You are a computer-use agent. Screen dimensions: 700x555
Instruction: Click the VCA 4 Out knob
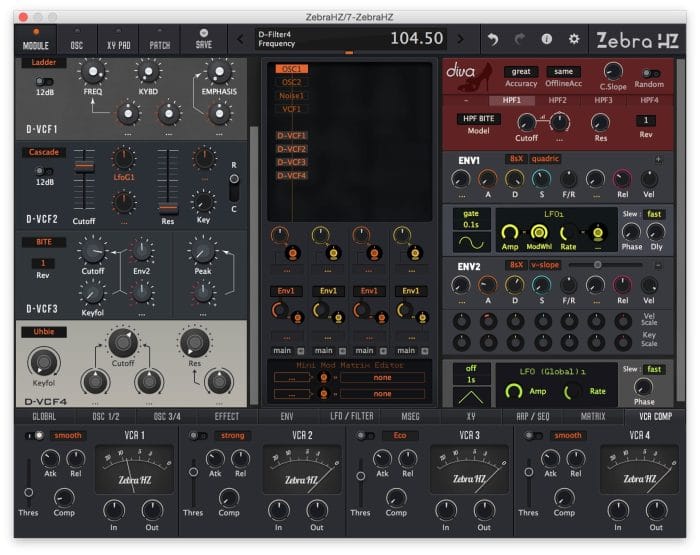coord(656,510)
